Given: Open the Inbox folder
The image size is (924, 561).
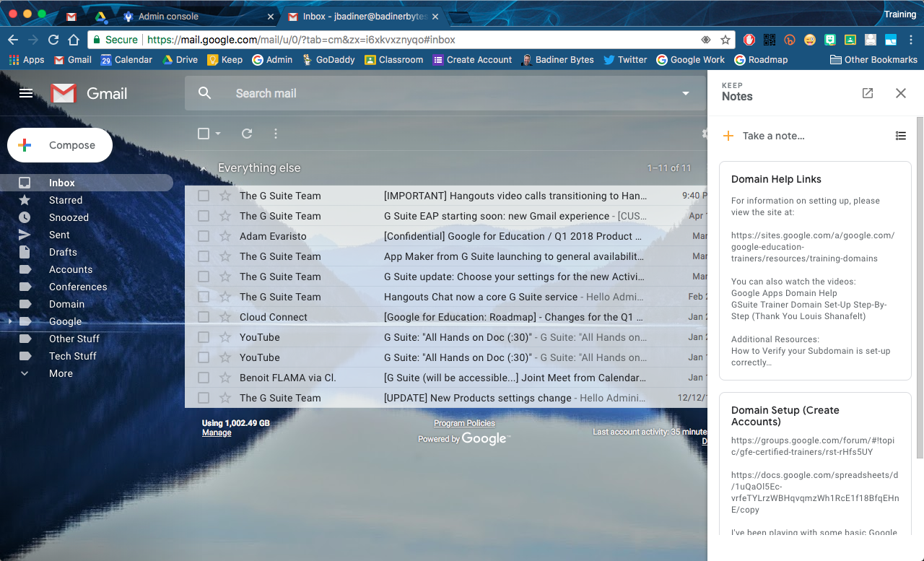Looking at the screenshot, I should (87, 183).
